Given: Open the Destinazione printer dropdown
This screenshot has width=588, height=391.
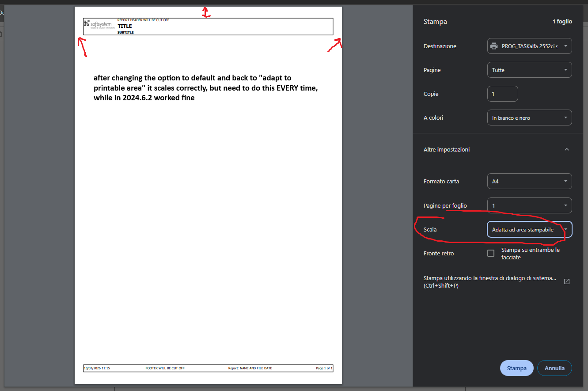Looking at the screenshot, I should (x=529, y=46).
